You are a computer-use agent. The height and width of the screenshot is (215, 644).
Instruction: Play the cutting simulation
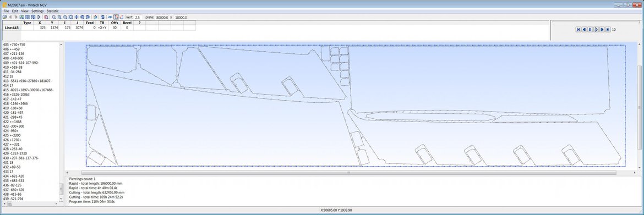(596, 30)
